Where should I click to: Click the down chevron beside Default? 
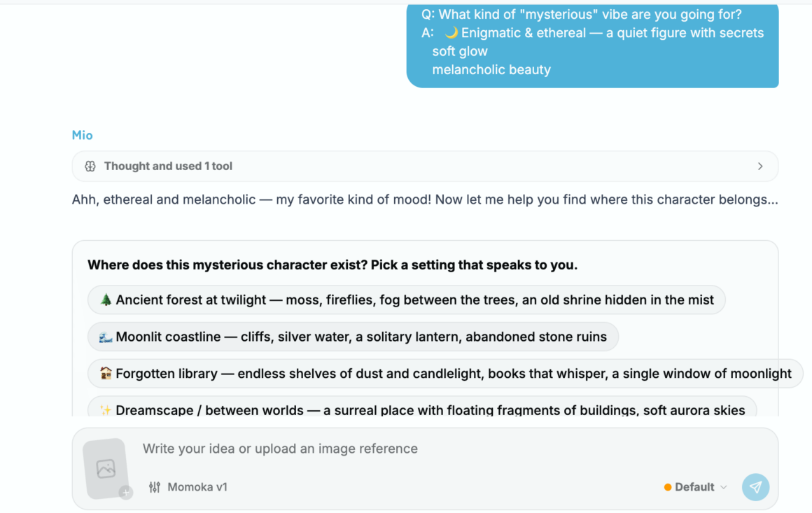click(723, 487)
